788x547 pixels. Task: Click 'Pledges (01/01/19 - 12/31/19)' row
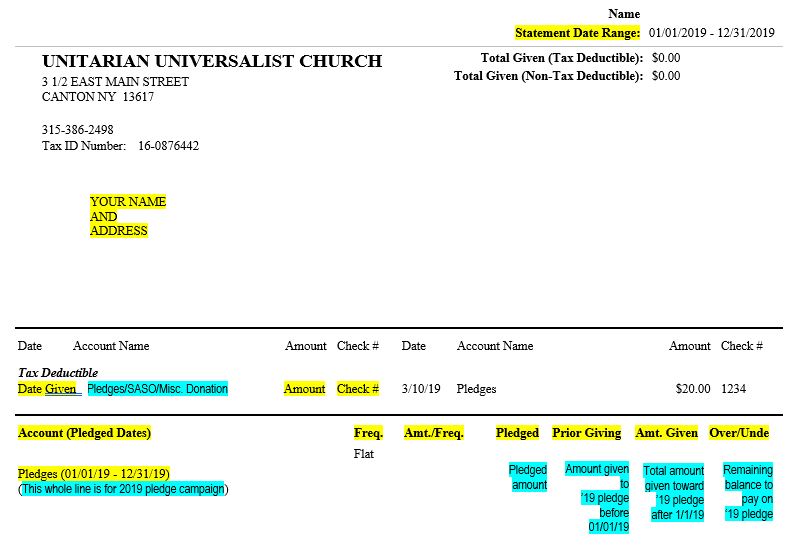(93, 474)
